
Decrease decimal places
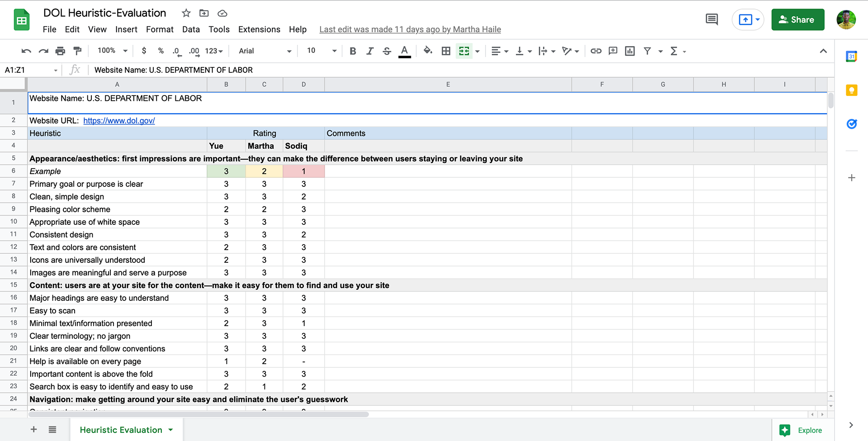point(177,52)
